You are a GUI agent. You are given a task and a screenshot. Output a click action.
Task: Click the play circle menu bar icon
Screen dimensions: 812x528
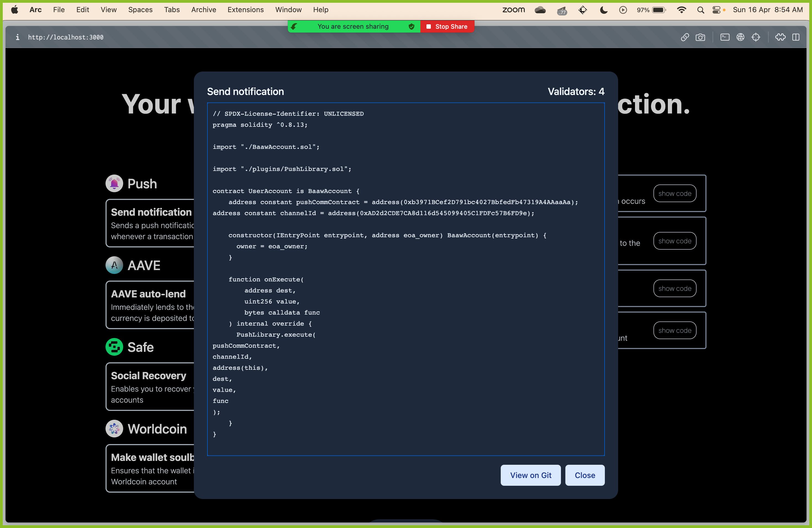623,10
